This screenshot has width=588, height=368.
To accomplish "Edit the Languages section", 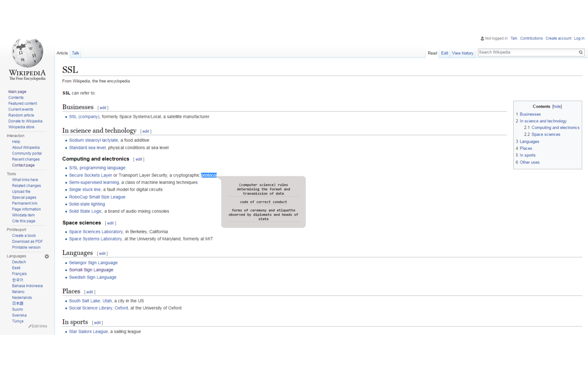I will (102, 253).
